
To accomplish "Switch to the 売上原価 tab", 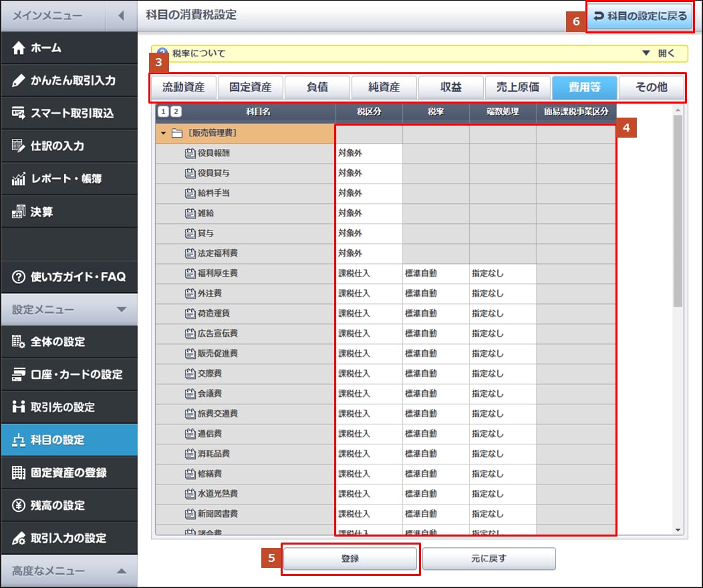I will (x=517, y=88).
